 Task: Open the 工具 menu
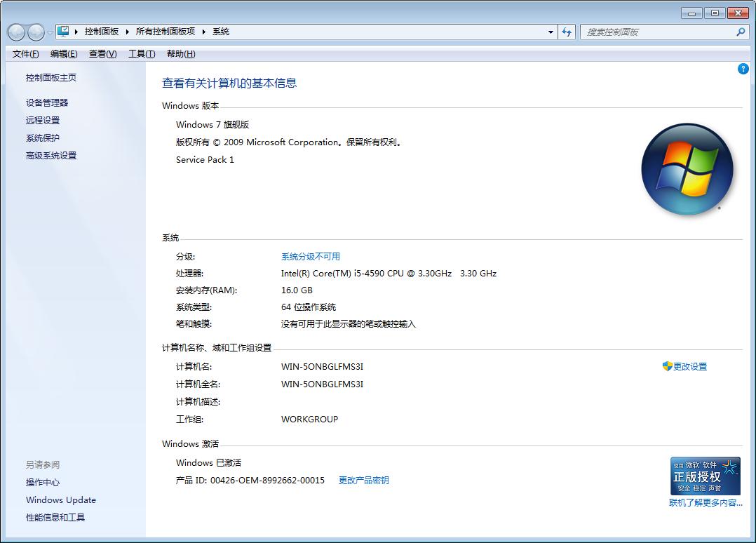(140, 54)
